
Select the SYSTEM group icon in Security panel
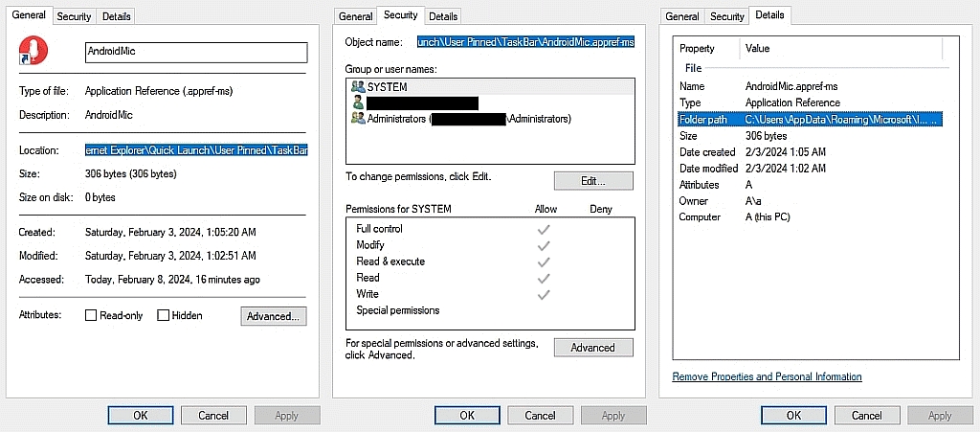click(358, 87)
